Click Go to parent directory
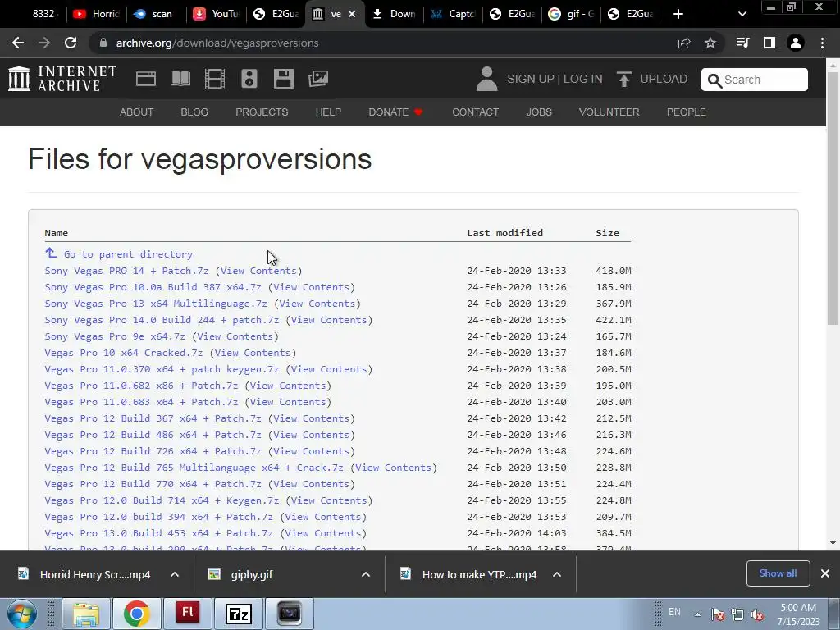The height and width of the screenshot is (630, 840). (128, 254)
